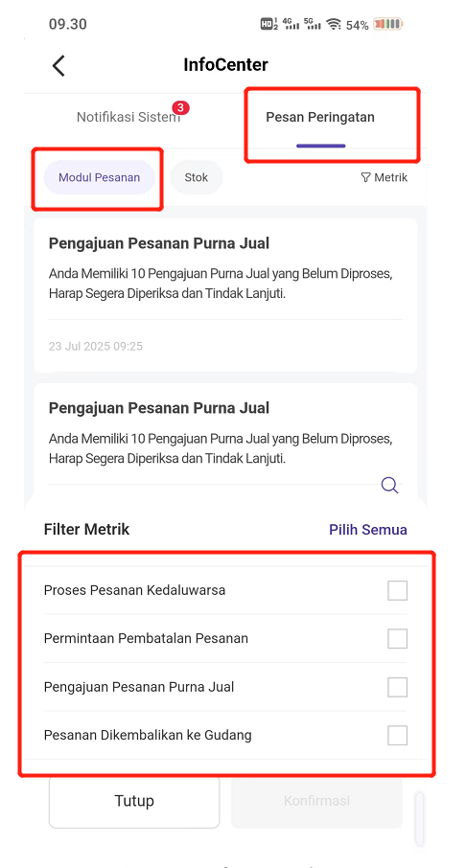Image resolution: width=466 pixels, height=868 pixels.
Task: Tap the Konfirmasi button
Action: point(317,801)
